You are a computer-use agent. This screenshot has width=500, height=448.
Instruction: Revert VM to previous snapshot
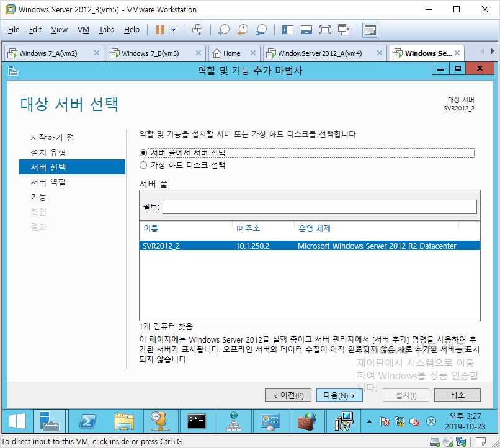tap(243, 30)
